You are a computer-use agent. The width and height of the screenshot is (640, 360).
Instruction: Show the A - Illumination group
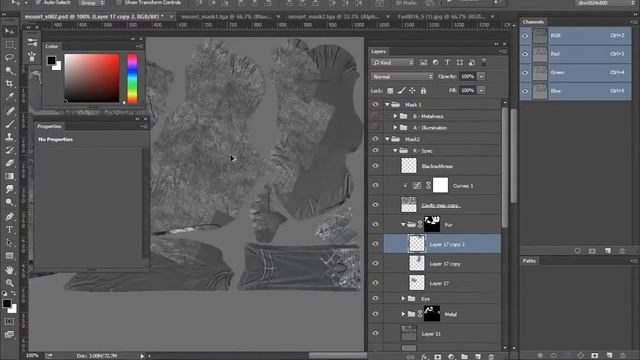[376, 128]
